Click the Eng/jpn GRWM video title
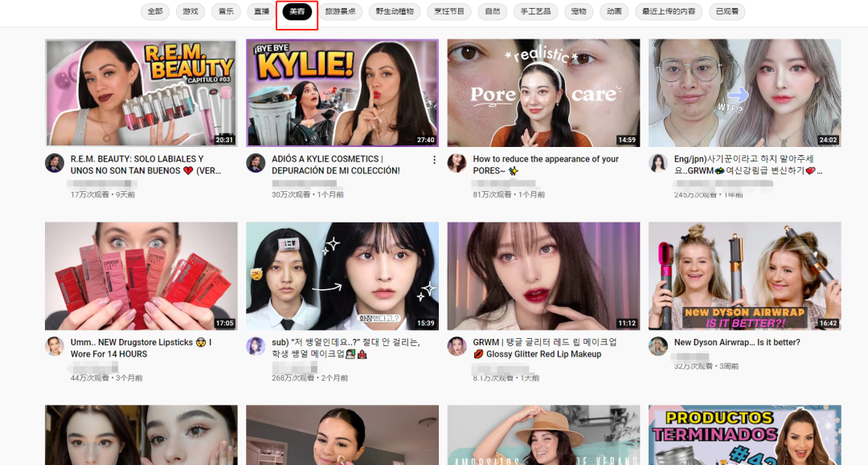868x465 pixels. click(748, 165)
